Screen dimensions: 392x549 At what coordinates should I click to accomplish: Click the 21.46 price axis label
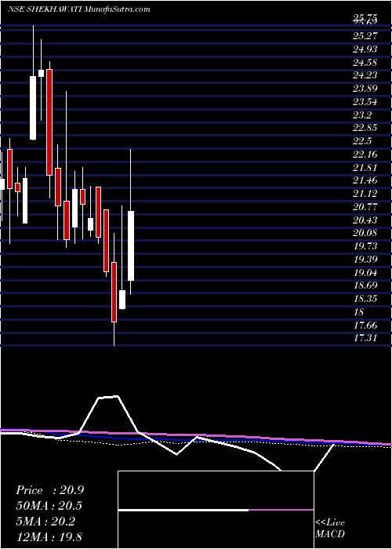(365, 180)
